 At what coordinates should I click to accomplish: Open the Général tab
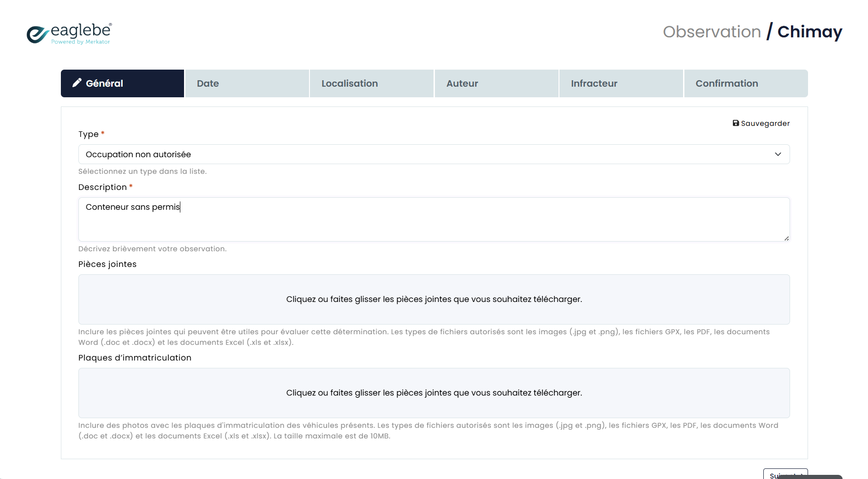click(122, 83)
